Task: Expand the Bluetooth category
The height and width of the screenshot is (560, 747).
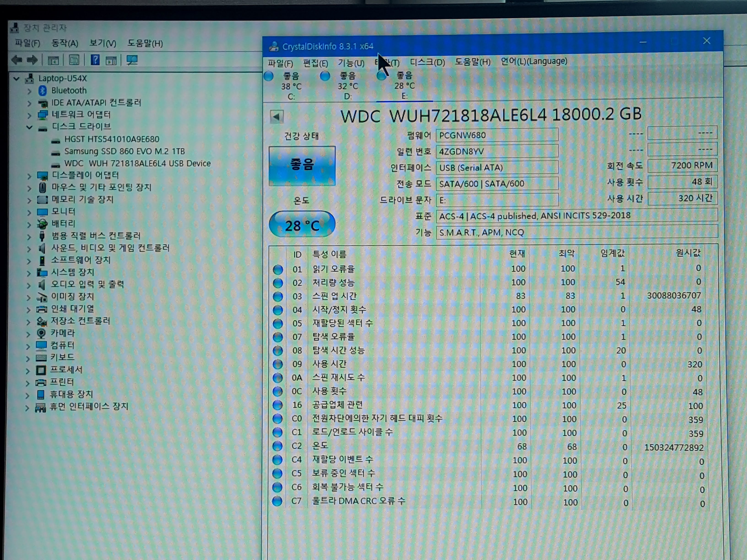Action: pos(29,91)
